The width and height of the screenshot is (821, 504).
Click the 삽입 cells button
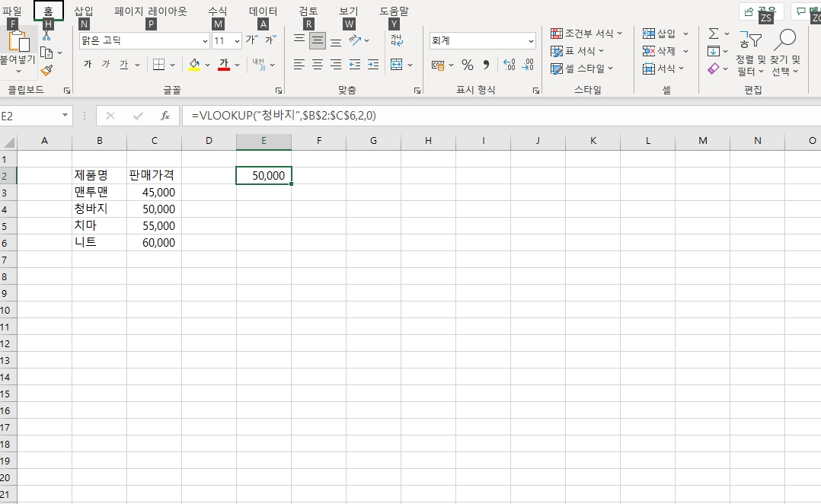tap(660, 33)
